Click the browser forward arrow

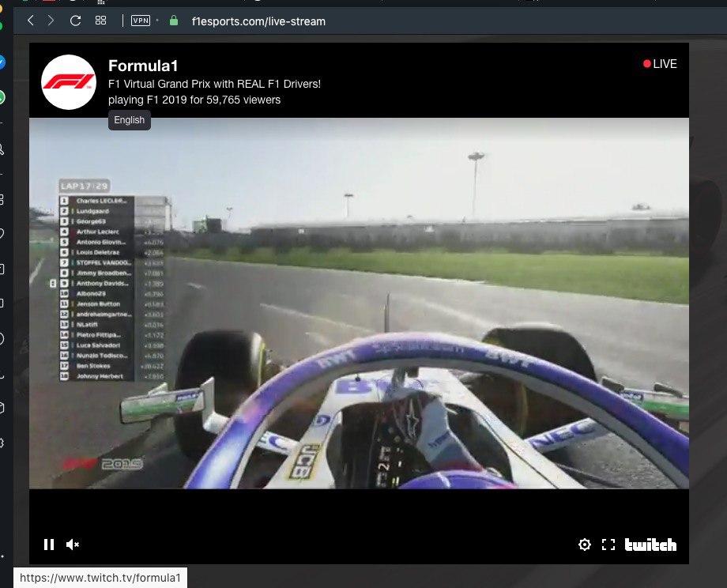[x=51, y=21]
